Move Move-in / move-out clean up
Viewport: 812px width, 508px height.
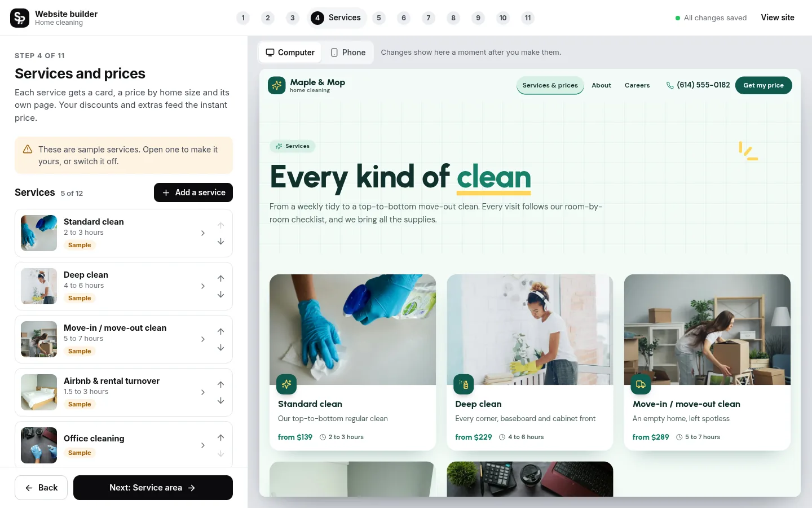pos(220,331)
